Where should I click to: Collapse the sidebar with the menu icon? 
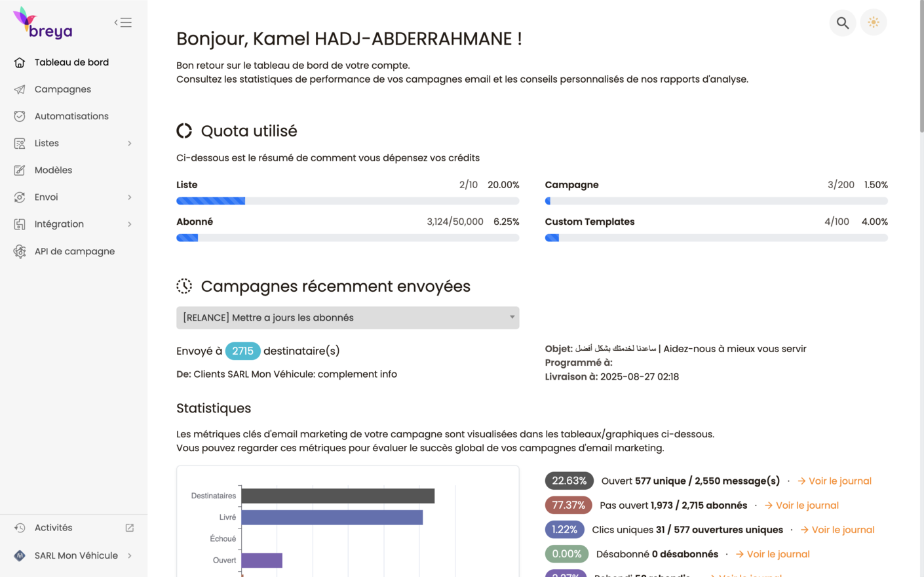[123, 22]
